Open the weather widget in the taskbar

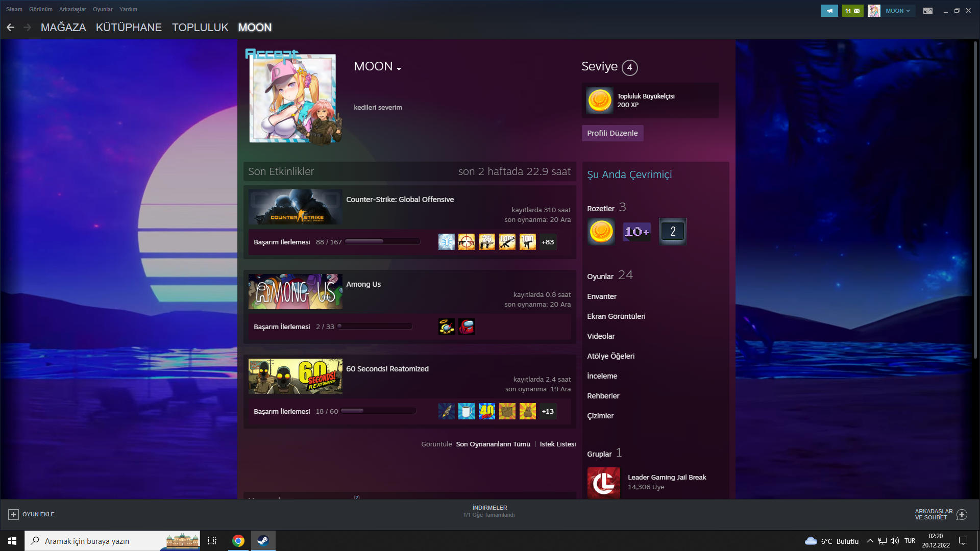pos(831,541)
